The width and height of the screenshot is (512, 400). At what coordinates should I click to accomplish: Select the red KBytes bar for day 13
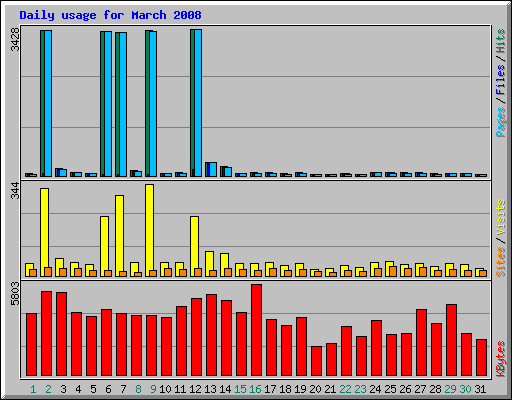pos(211,335)
